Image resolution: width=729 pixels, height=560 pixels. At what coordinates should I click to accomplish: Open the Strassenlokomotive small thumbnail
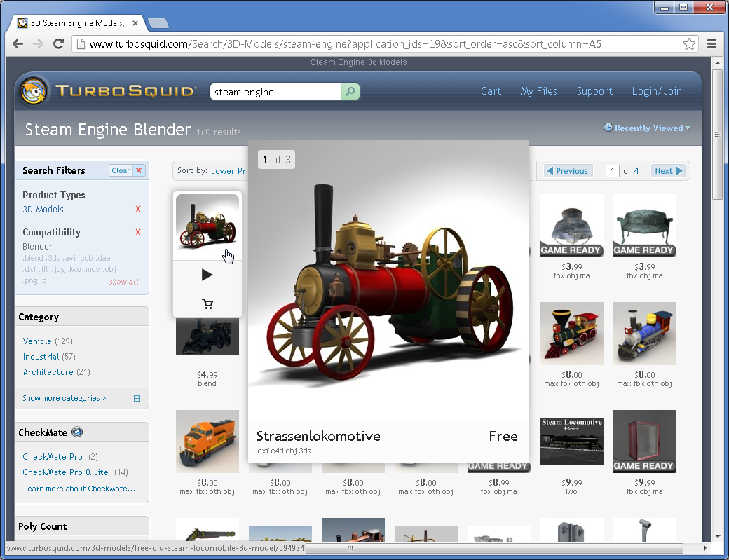pyautogui.click(x=207, y=226)
